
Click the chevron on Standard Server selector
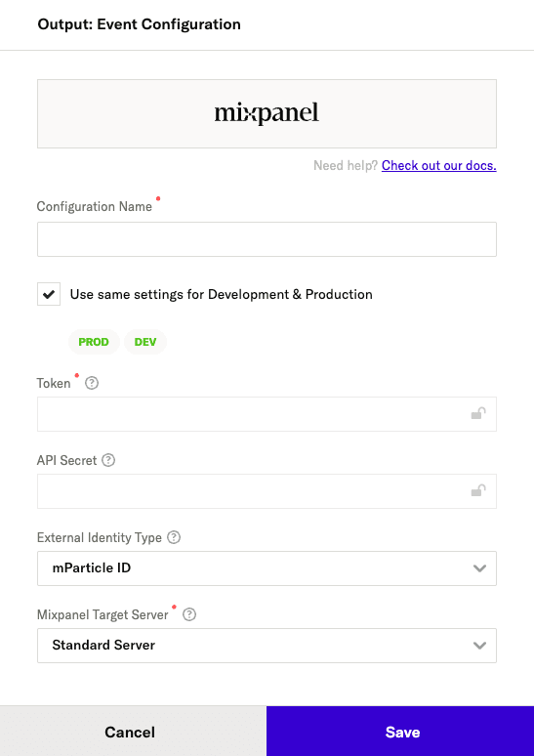(479, 646)
